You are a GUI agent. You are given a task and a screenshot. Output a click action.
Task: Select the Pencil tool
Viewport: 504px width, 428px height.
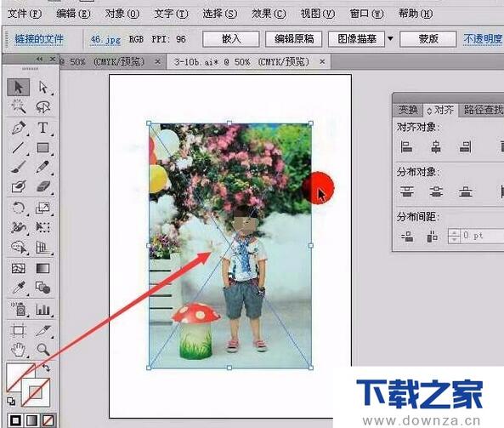coord(43,167)
